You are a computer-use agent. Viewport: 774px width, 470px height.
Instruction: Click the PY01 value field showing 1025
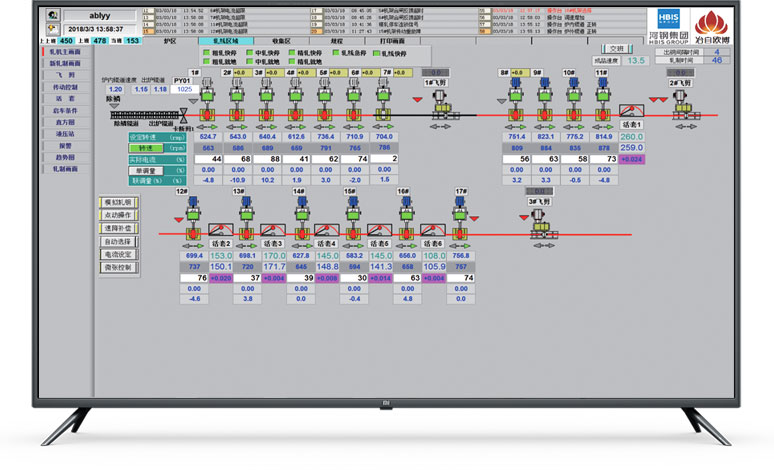tap(183, 89)
